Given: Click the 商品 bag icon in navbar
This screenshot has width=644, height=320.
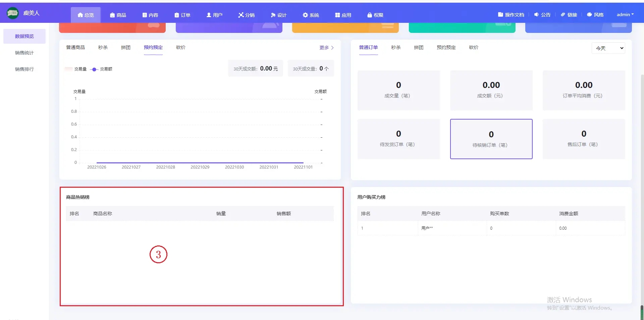Looking at the screenshot, I should click(x=112, y=15).
